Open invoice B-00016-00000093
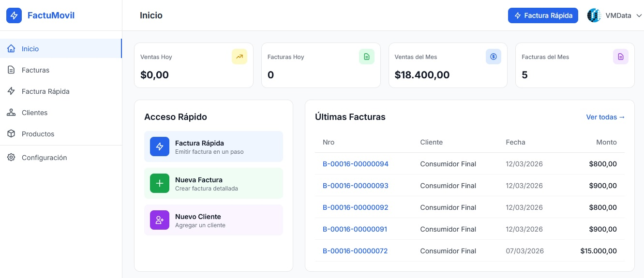This screenshot has width=644, height=278. coord(356,186)
